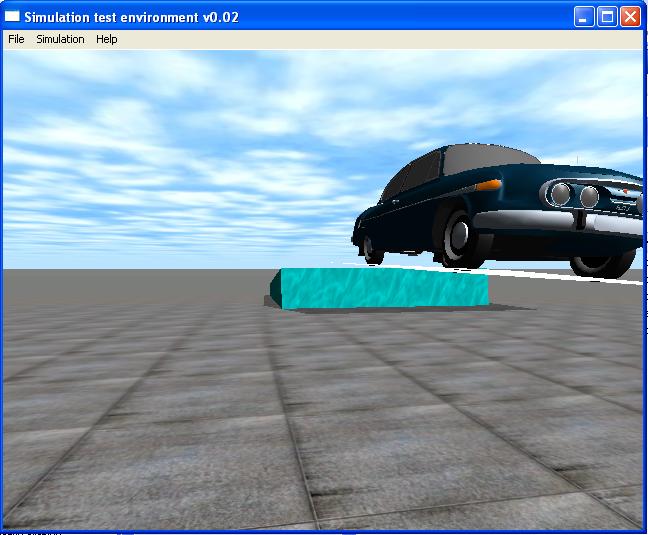
Task: Click the shadow beneath the cyan block
Action: point(400,309)
